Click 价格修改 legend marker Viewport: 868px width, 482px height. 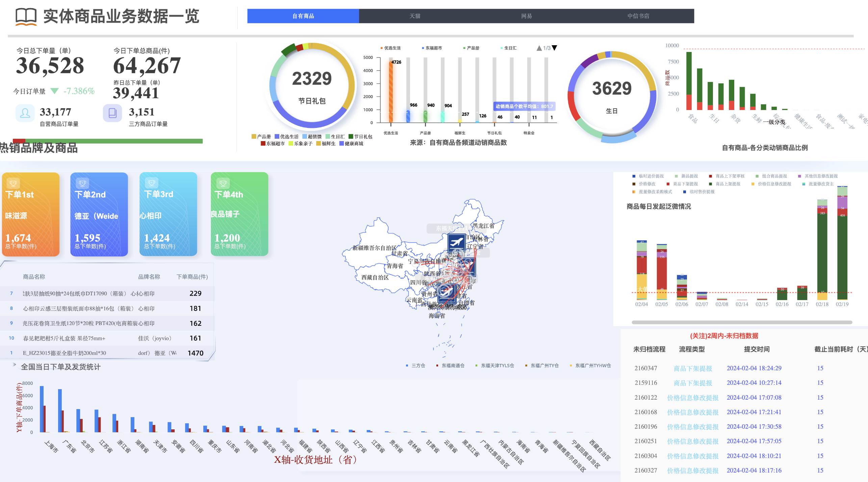(634, 184)
